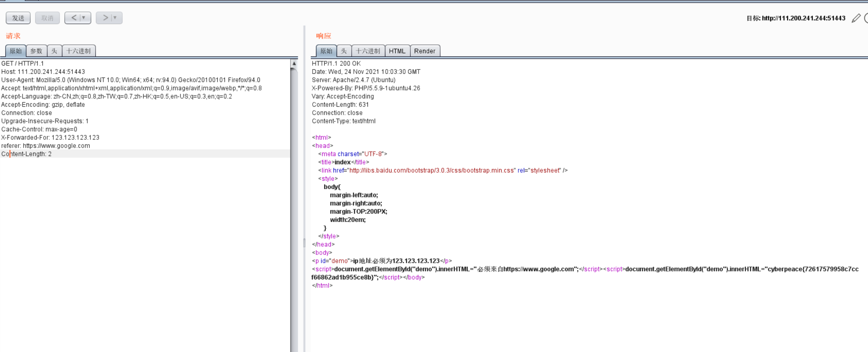The height and width of the screenshot is (352, 868).
Task: Click the X-Forwarded-For line in the request editor
Action: click(50, 137)
